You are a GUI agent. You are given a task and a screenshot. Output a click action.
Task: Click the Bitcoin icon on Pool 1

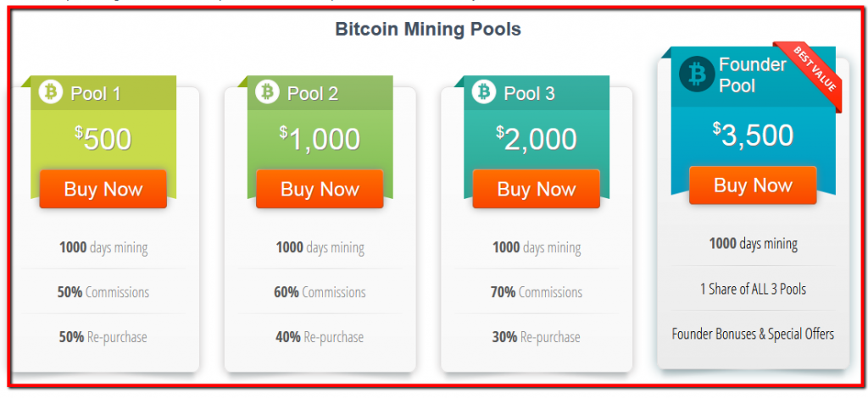pos(51,91)
